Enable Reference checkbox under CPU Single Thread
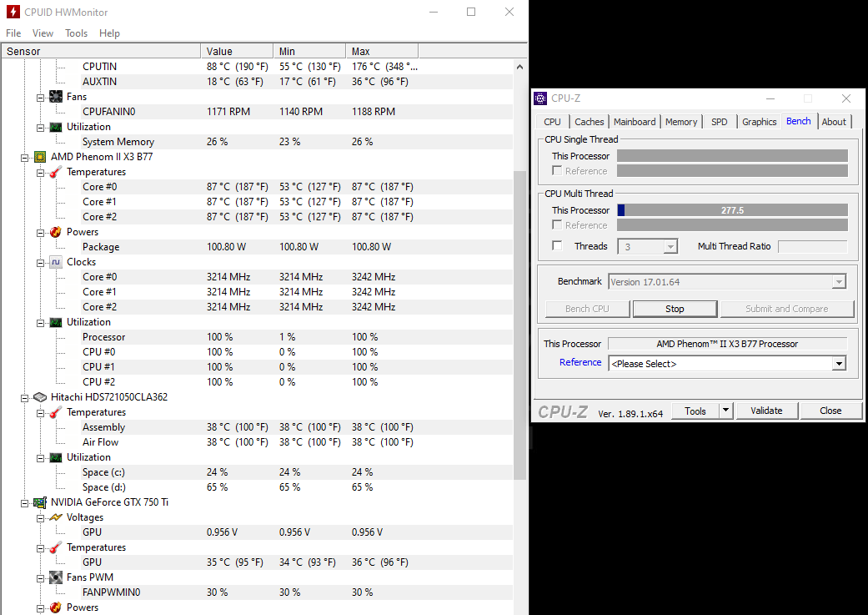Viewport: 868px width, 615px height. (x=557, y=171)
